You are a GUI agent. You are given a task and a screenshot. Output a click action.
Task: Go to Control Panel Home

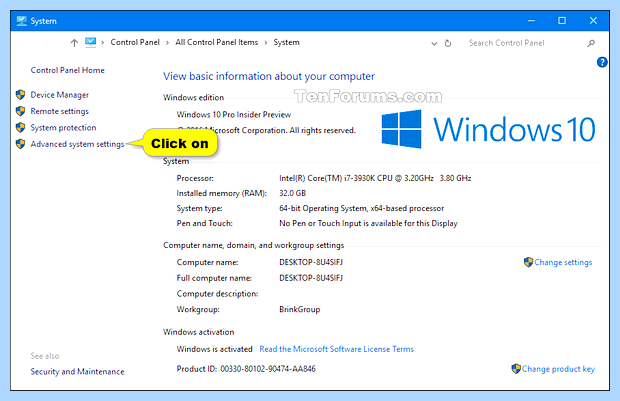68,70
